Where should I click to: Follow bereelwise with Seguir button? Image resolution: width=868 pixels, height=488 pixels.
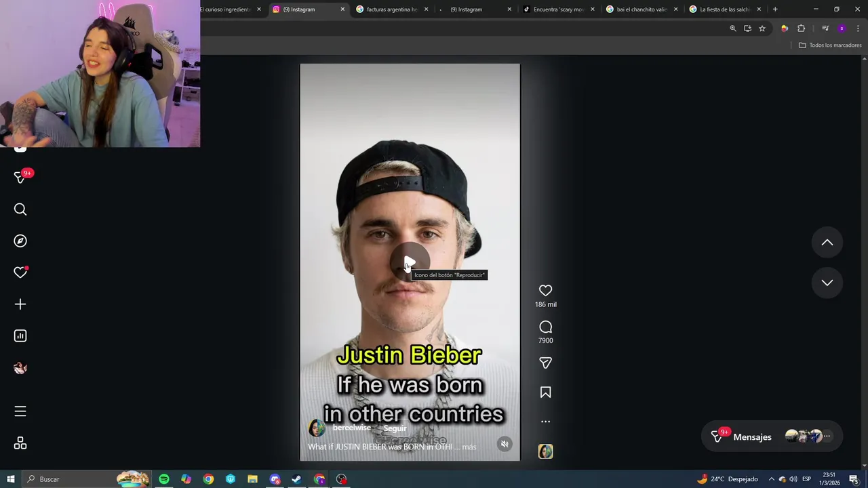(x=395, y=428)
